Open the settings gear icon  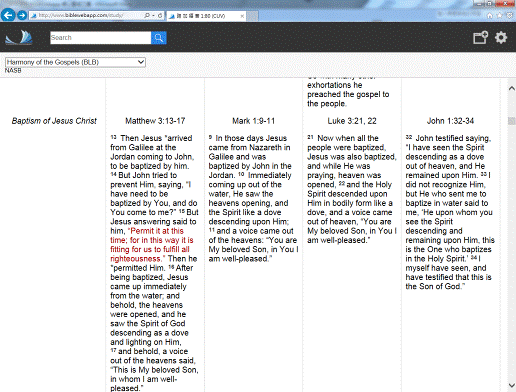501,37
